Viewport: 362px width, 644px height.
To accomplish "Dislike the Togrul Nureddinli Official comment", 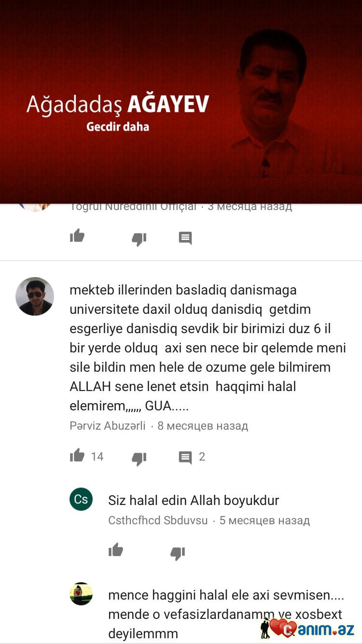I will (x=139, y=239).
